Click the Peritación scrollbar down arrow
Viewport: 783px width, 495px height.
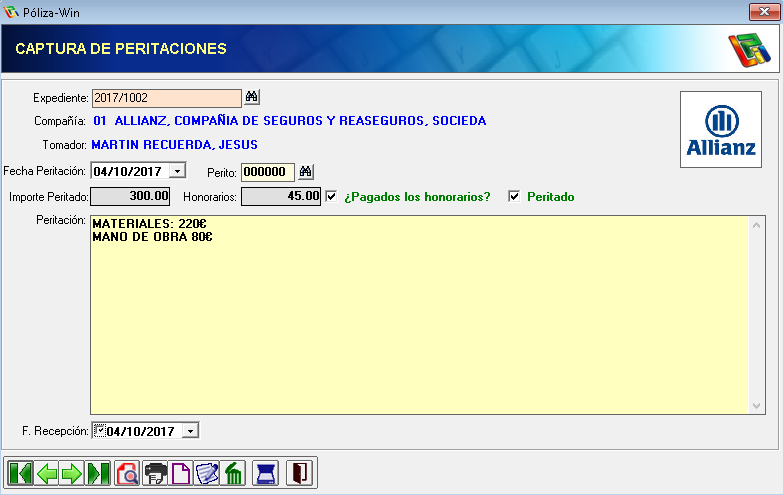[757, 406]
